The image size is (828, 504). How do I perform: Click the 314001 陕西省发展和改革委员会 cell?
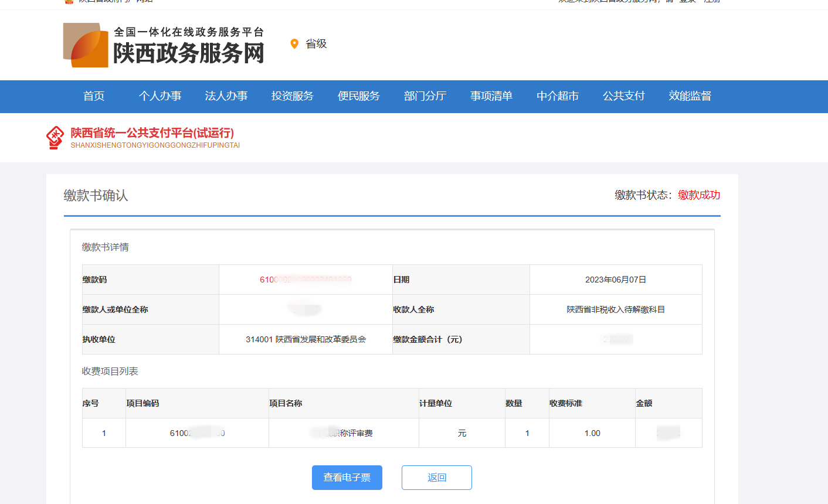click(x=306, y=339)
